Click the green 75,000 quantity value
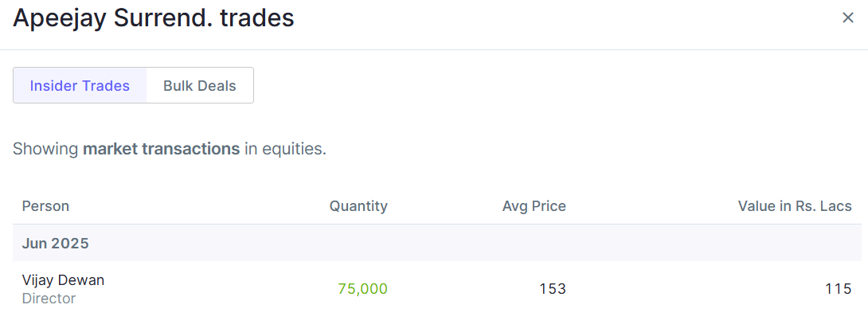 pos(362,289)
